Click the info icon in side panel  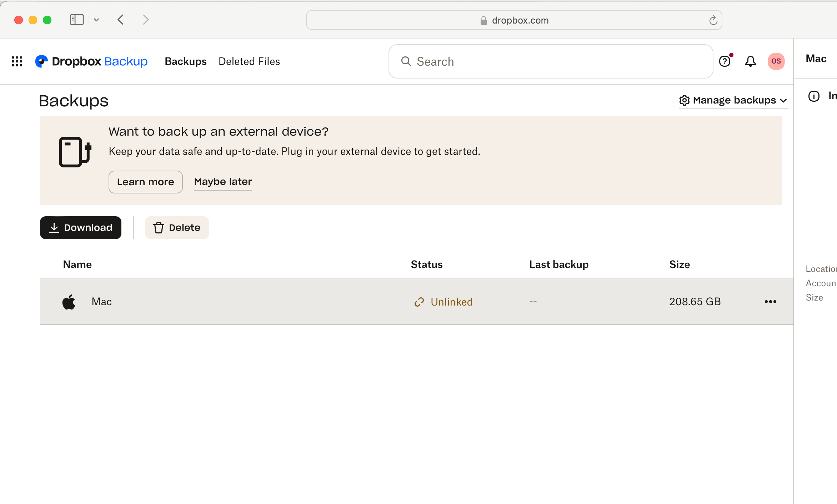pyautogui.click(x=814, y=96)
